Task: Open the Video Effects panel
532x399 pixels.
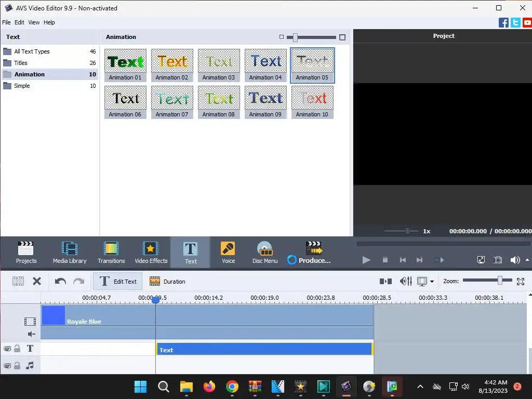Action: pyautogui.click(x=151, y=252)
